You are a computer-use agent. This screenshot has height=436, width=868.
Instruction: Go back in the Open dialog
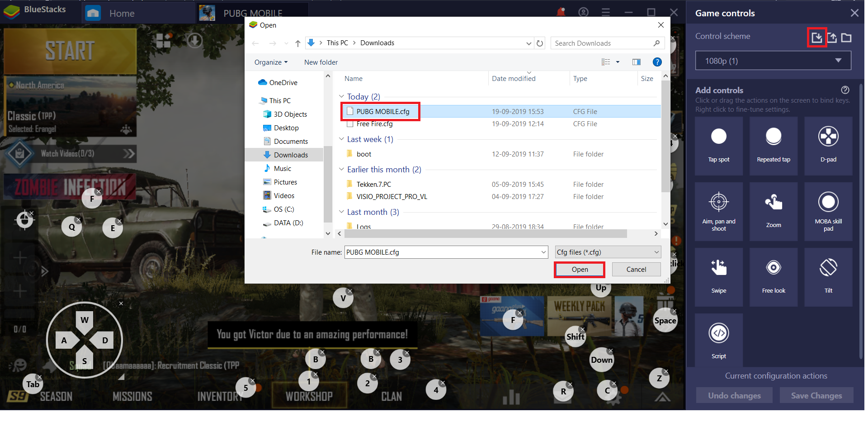pos(255,43)
